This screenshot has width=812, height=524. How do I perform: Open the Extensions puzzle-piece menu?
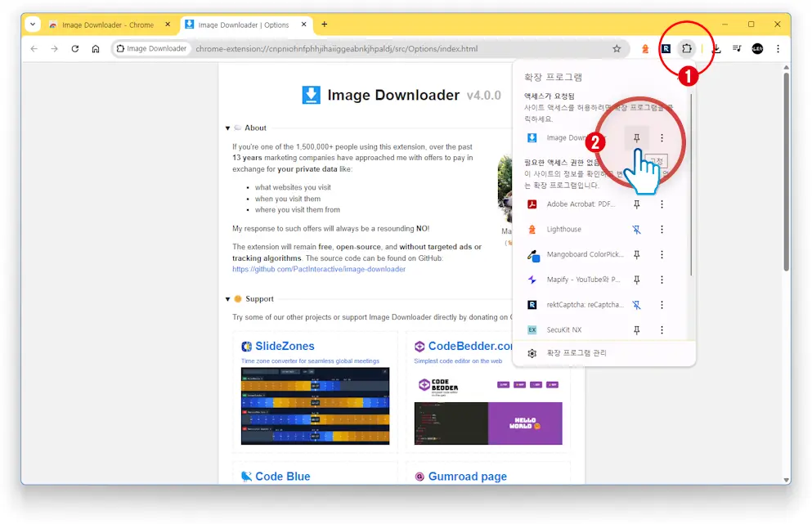tap(687, 49)
